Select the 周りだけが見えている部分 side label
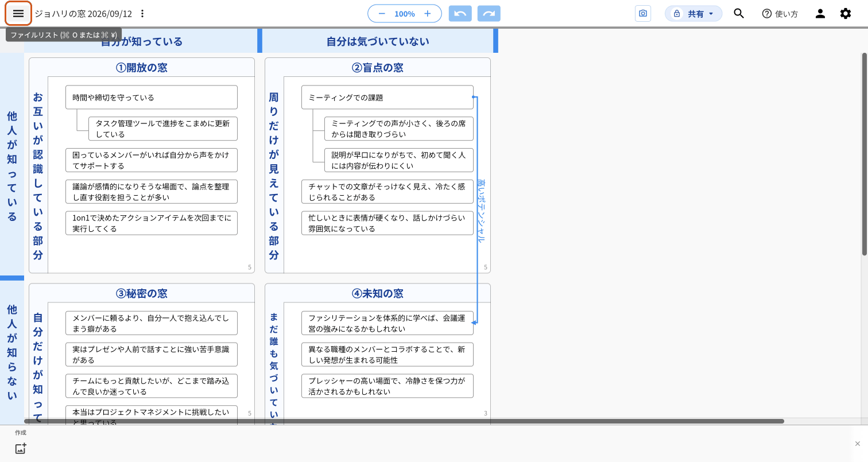The height and width of the screenshot is (462, 868). click(x=274, y=175)
